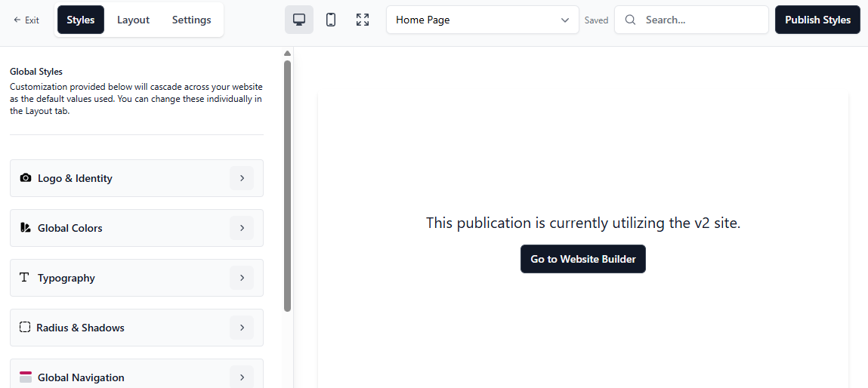This screenshot has width=868, height=388.
Task: Click the Exit link
Action: tap(26, 20)
